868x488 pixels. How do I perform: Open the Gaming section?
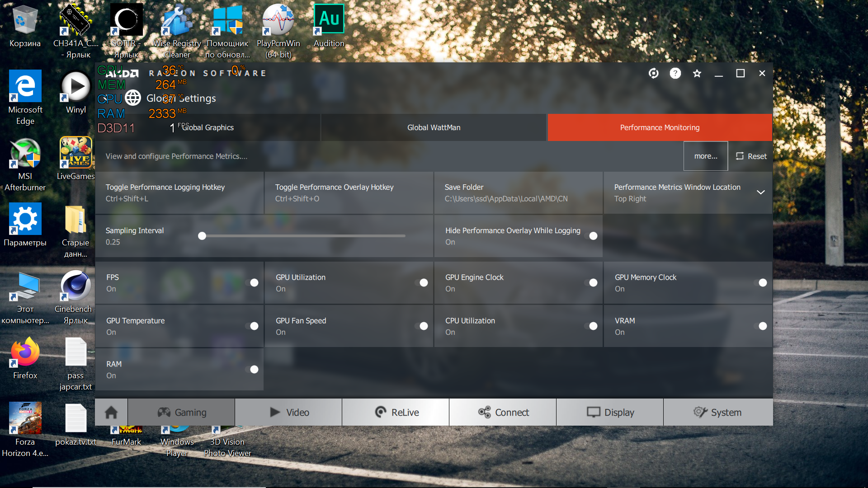[182, 412]
